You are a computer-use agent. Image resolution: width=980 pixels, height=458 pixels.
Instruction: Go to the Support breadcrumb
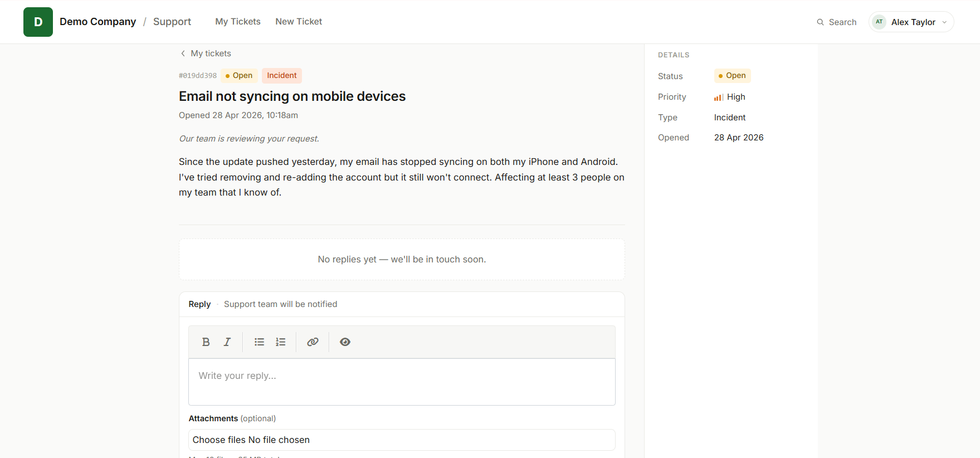172,22
